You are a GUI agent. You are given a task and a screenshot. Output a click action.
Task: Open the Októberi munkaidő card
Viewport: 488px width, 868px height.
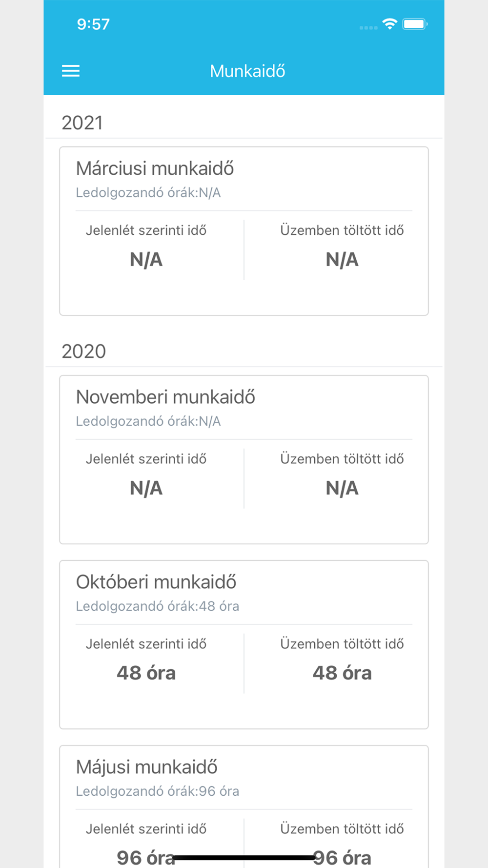(x=244, y=644)
